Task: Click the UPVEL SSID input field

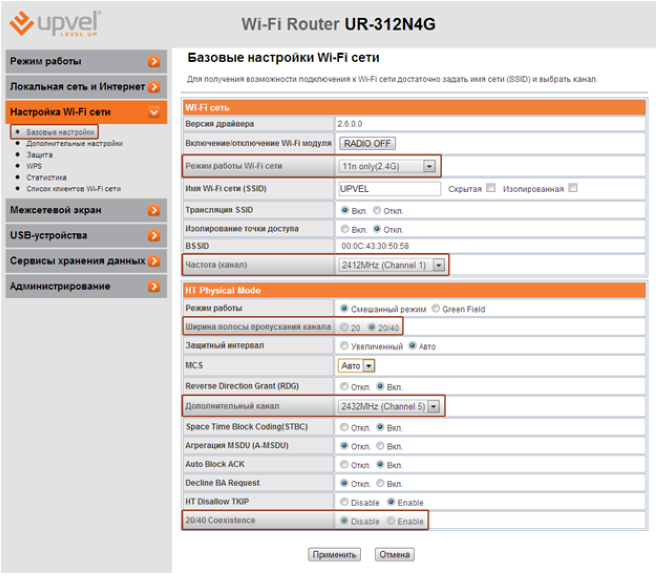Action: [390, 189]
